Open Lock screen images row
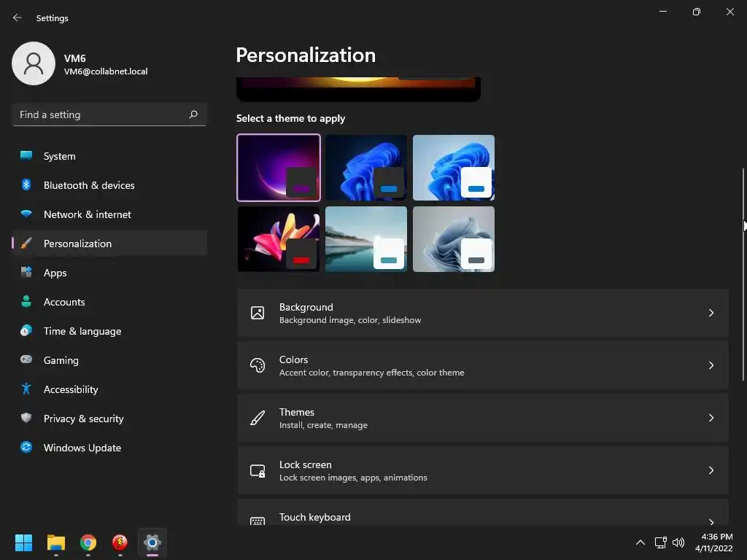Viewport: 747px width, 560px height. tap(483, 470)
